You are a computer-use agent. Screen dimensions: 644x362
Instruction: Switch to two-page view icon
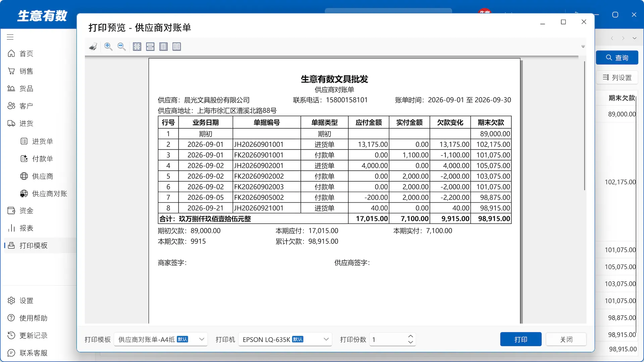click(177, 47)
